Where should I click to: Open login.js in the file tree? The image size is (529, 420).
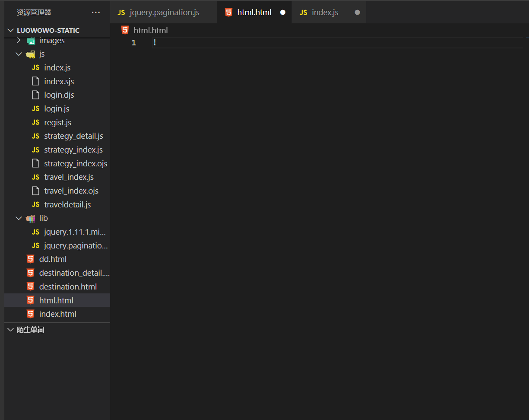57,109
